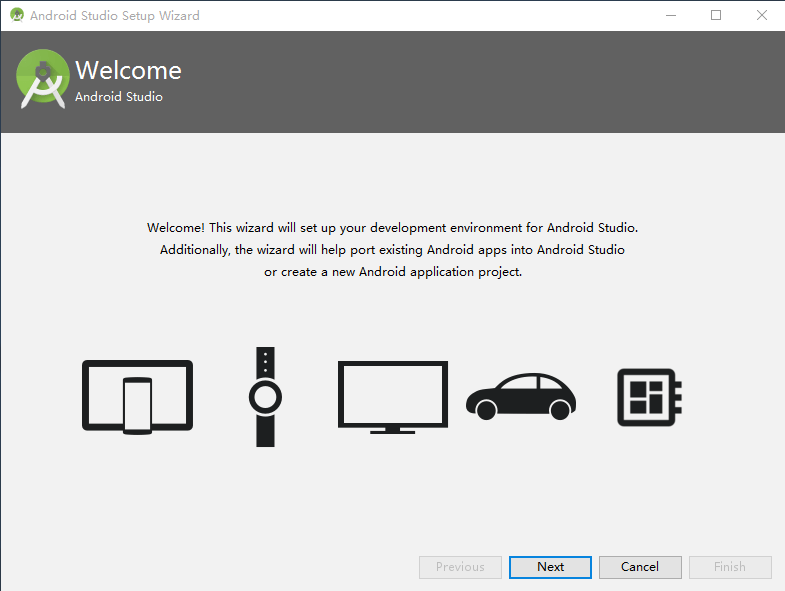Click the Android Studio logo in header

pyautogui.click(x=42, y=79)
